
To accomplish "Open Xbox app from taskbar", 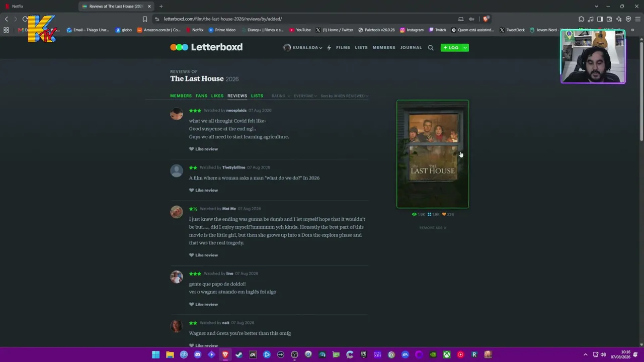I will coord(446,354).
